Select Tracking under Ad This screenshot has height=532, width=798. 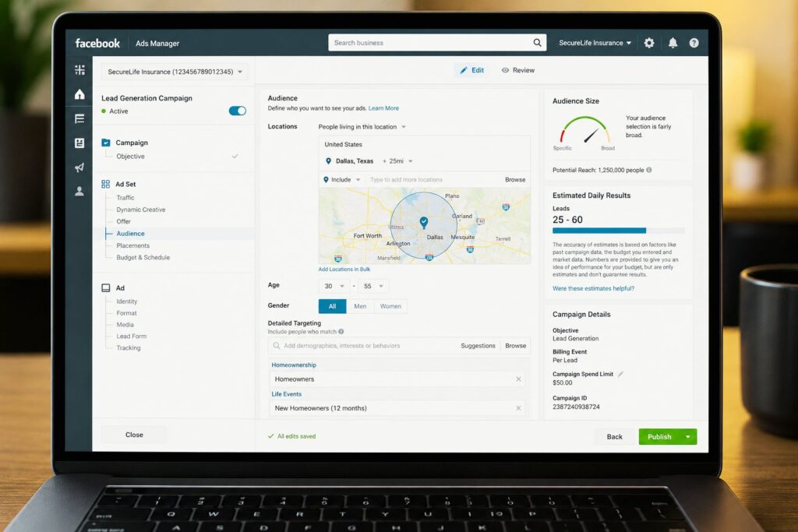tap(129, 348)
